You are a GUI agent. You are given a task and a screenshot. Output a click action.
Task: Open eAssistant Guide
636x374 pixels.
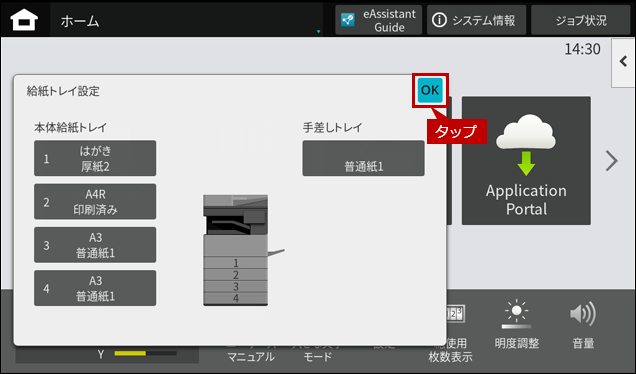tap(378, 20)
